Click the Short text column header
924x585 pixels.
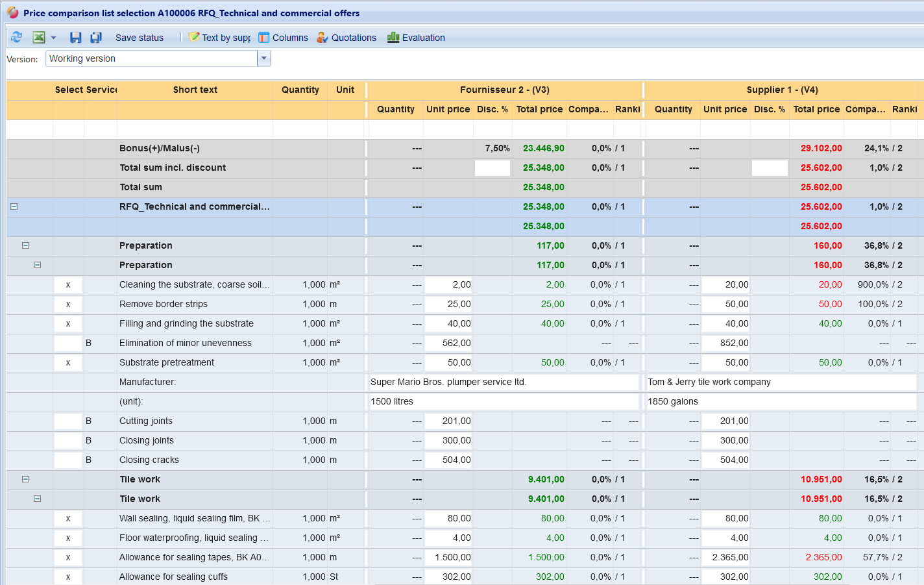pyautogui.click(x=195, y=90)
